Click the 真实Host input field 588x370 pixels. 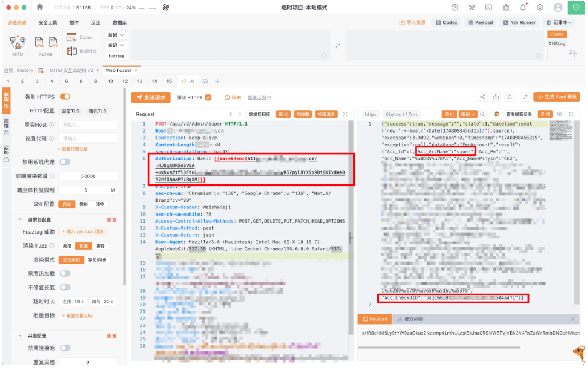[x=88, y=124]
